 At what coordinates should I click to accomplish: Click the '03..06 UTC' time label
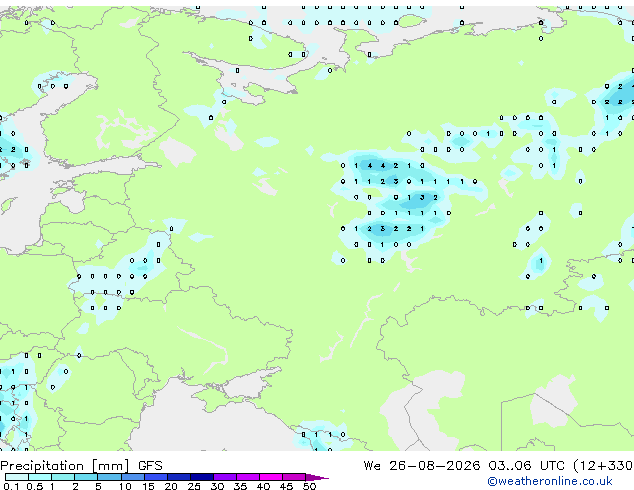[x=526, y=466]
